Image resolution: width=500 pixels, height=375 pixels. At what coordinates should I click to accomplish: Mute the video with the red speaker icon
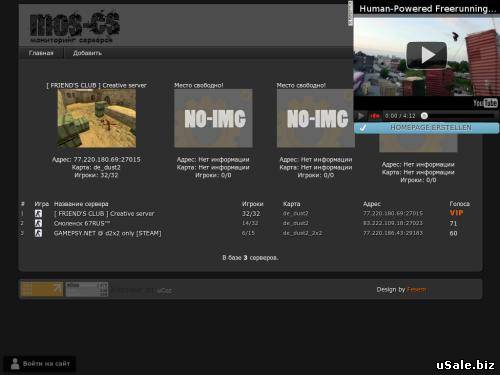[x=375, y=116]
